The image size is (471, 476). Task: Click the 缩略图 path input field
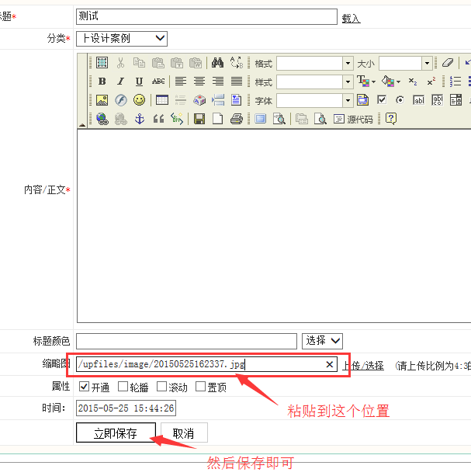[x=198, y=364]
